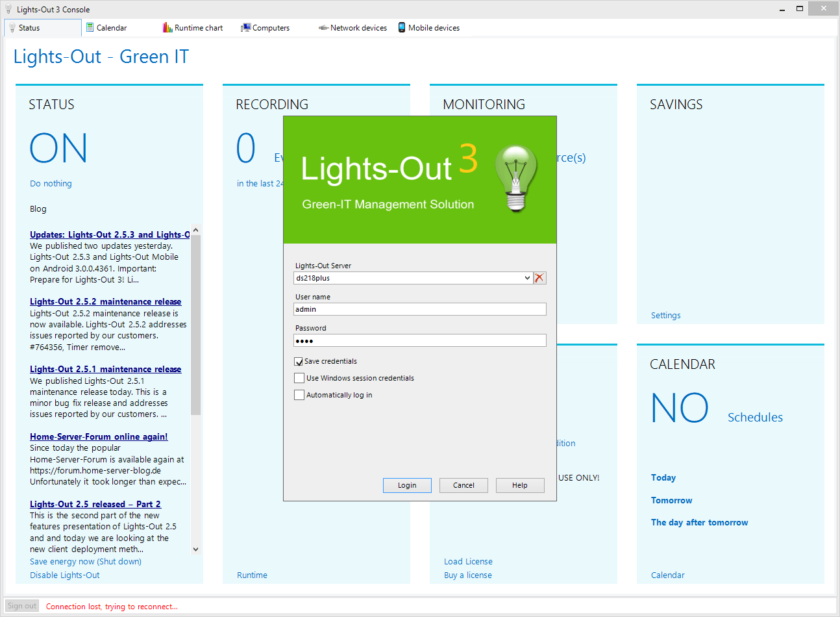This screenshot has width=840, height=617.
Task: Click the Buy a license link
Action: (468, 575)
